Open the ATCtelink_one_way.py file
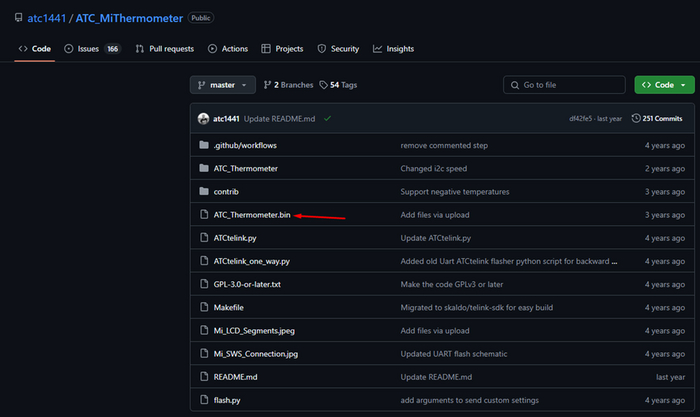The height and width of the screenshot is (417, 700). click(x=251, y=262)
